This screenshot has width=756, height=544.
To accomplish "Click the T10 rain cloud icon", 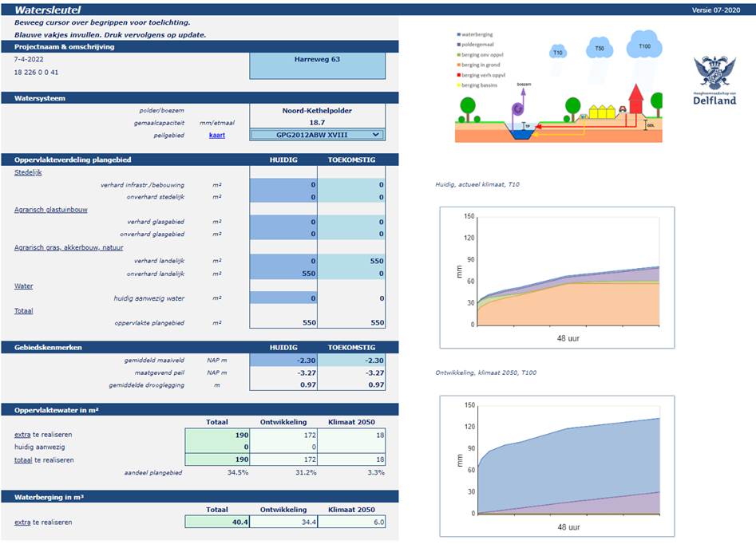I will (557, 52).
